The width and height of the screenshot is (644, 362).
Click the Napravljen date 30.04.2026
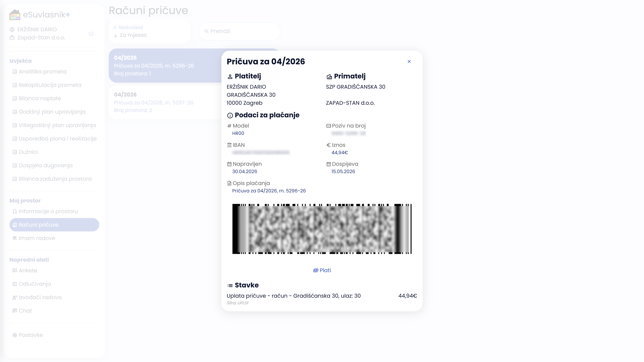(245, 172)
